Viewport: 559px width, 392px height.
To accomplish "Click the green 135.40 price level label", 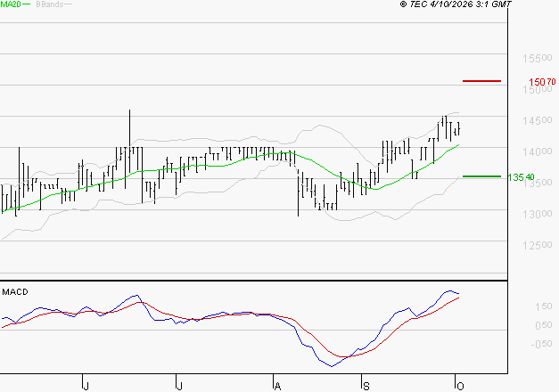I will 521,176.
